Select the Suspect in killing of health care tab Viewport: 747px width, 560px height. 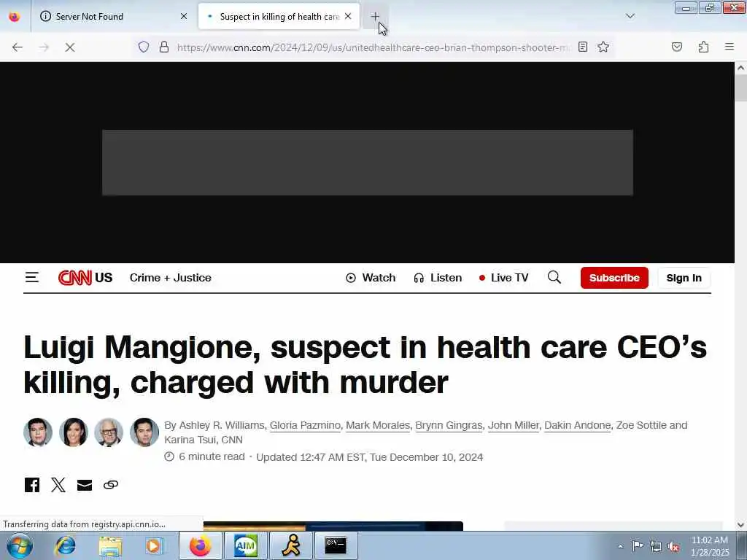[x=279, y=17]
